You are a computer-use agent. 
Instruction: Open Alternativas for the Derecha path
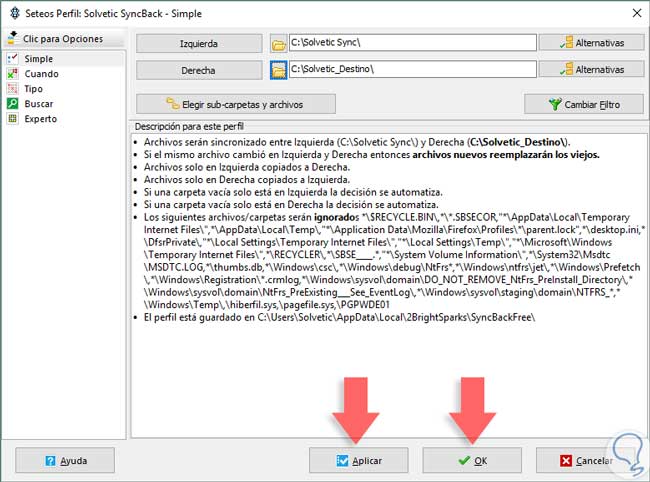click(x=592, y=70)
